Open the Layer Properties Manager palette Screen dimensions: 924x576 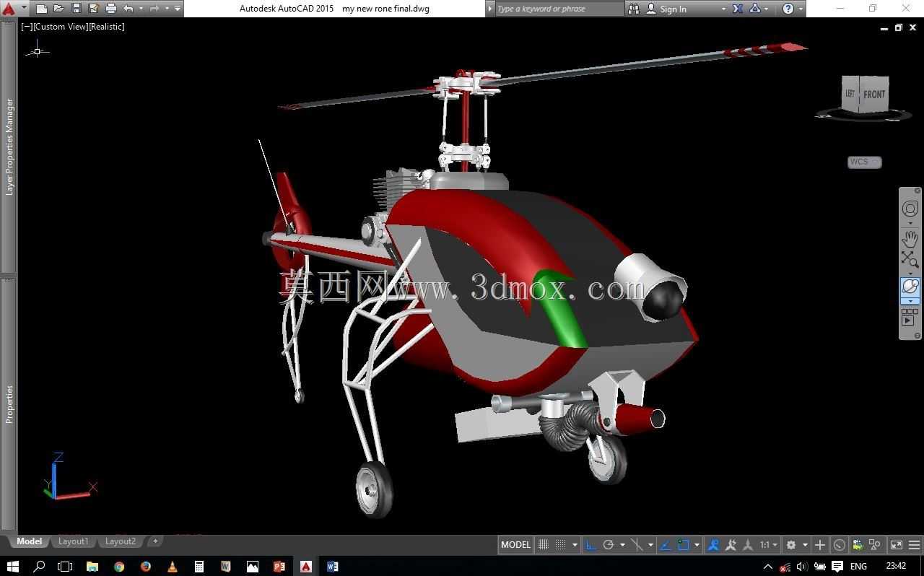[x=9, y=147]
